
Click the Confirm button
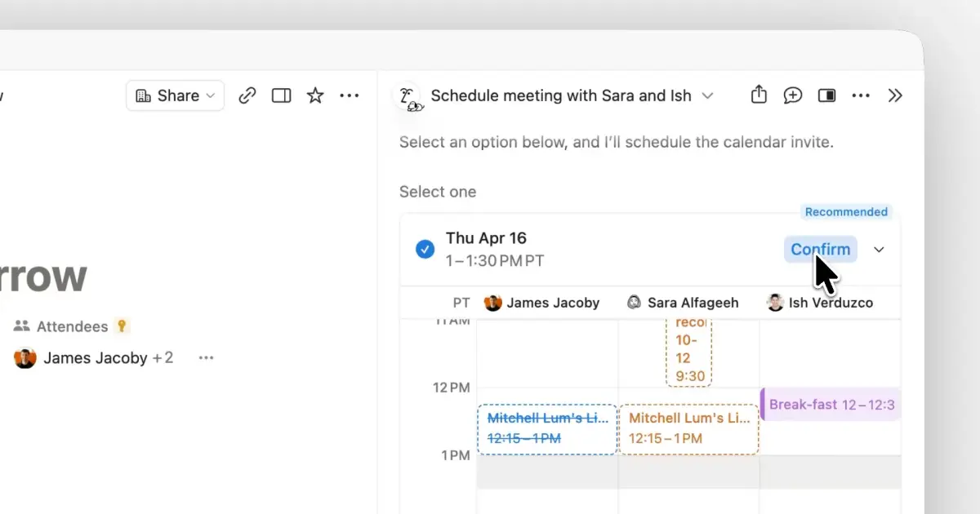click(820, 249)
